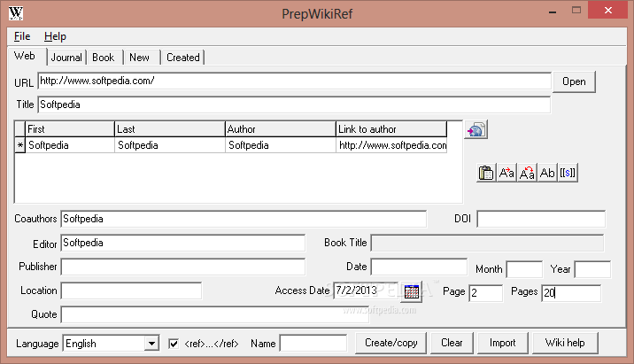Click the capitalize case Aa icon

pyautogui.click(x=506, y=173)
